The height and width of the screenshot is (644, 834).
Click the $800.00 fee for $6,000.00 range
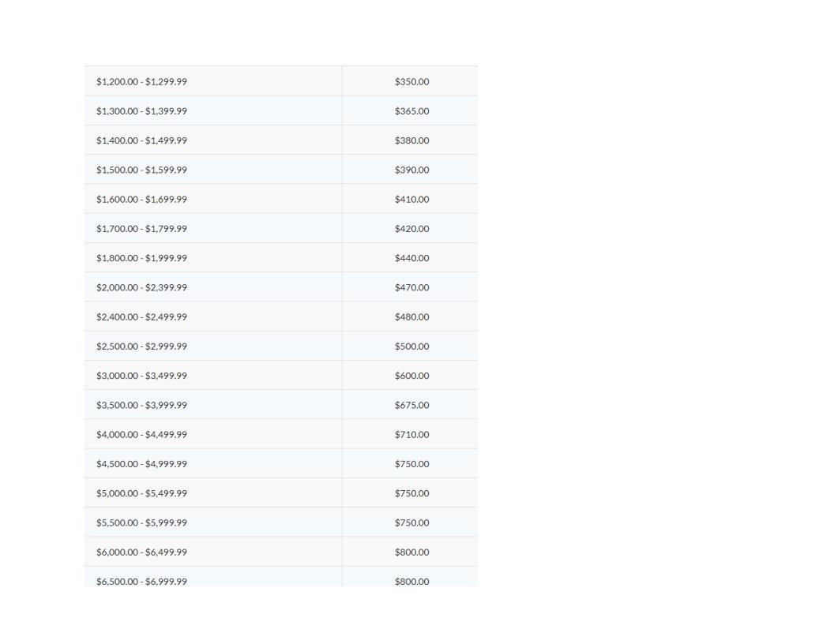411,552
